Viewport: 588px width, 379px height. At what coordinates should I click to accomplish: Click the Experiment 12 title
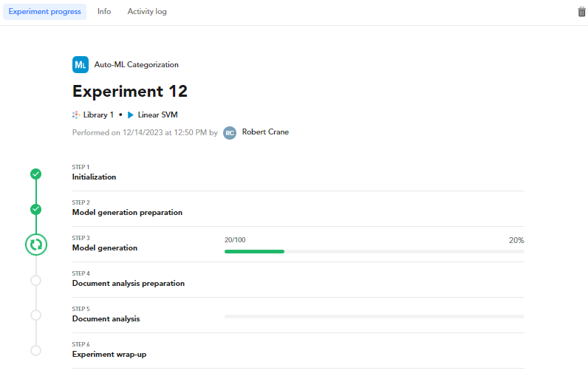click(x=130, y=92)
